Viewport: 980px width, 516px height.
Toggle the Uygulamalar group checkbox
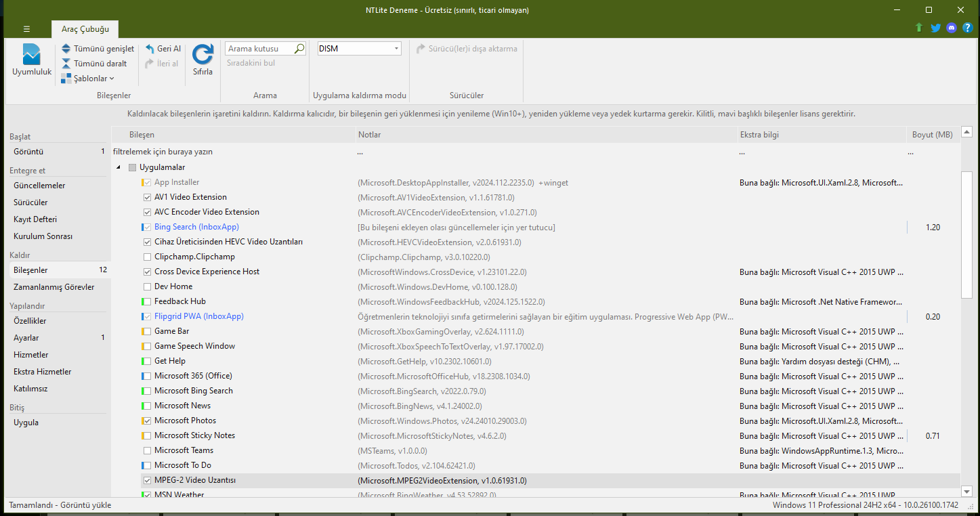132,167
